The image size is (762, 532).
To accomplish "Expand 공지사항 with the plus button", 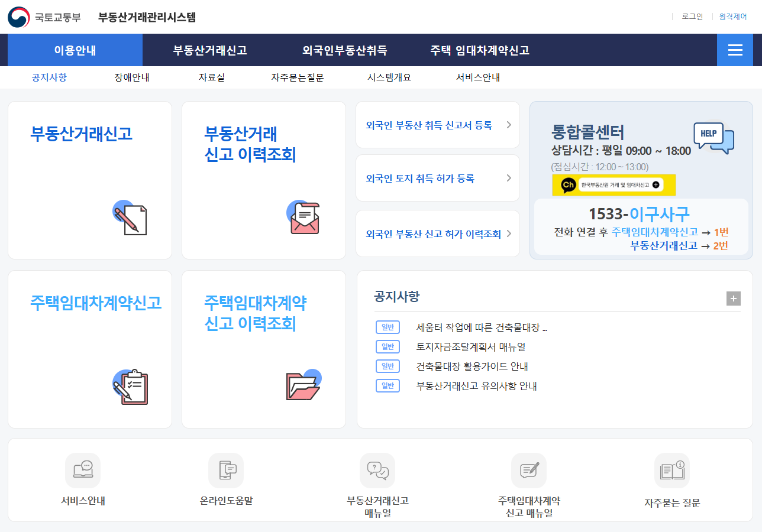I will click(733, 299).
